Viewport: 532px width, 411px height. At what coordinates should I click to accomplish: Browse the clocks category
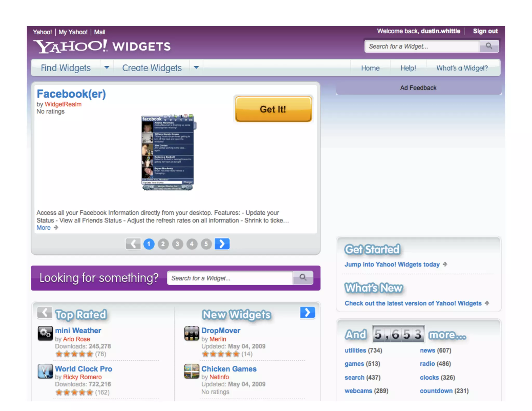tap(429, 377)
